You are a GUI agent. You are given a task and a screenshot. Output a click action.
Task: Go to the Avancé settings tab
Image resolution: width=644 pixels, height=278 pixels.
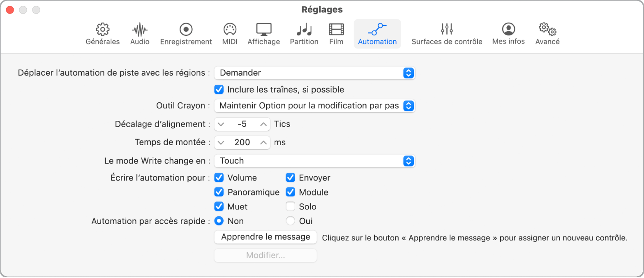(547, 33)
